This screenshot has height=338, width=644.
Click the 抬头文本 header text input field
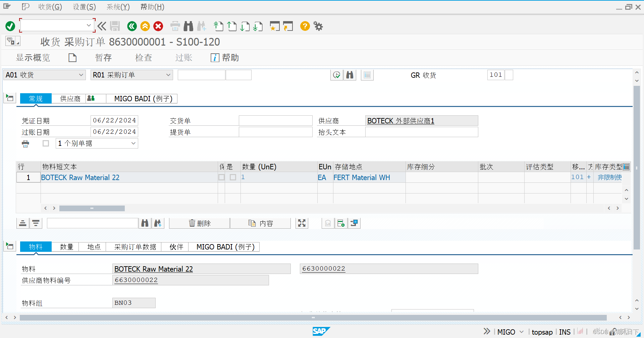422,132
